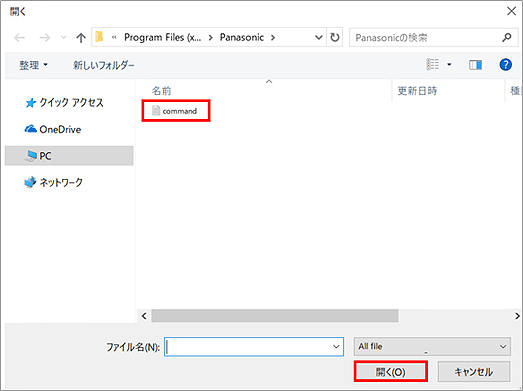Select the command file
Image resolution: width=523 pixels, height=391 pixels.
[175, 111]
